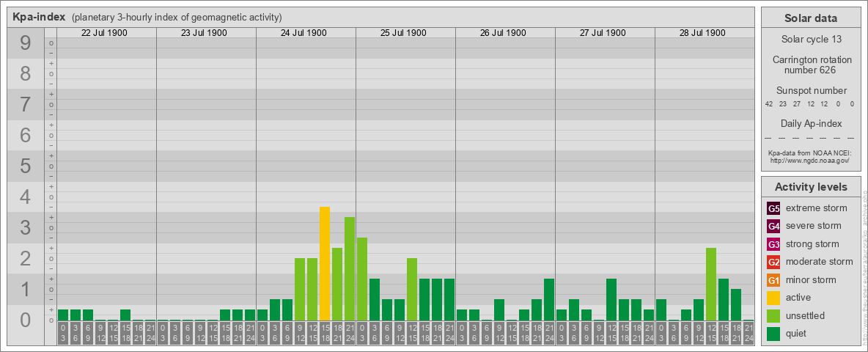Click the '25 Jul 1900' date header
Screen dimensions: 868x352
tap(403, 33)
